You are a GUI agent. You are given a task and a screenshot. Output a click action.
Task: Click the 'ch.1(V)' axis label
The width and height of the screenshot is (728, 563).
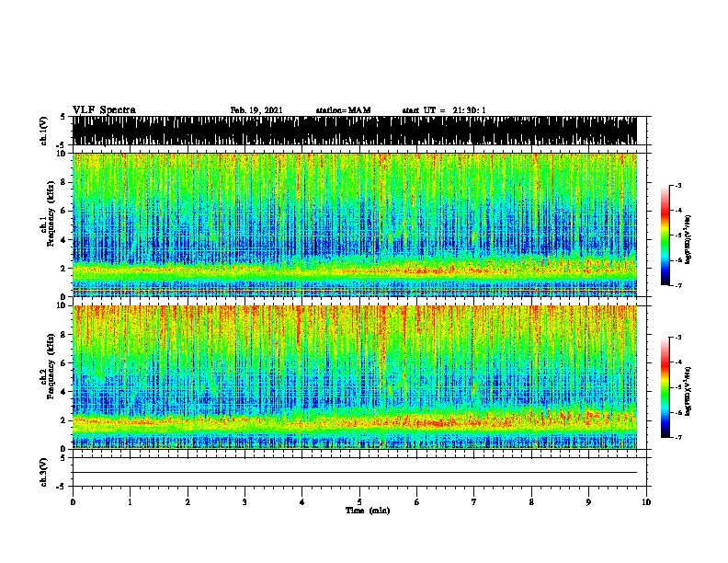[44, 131]
